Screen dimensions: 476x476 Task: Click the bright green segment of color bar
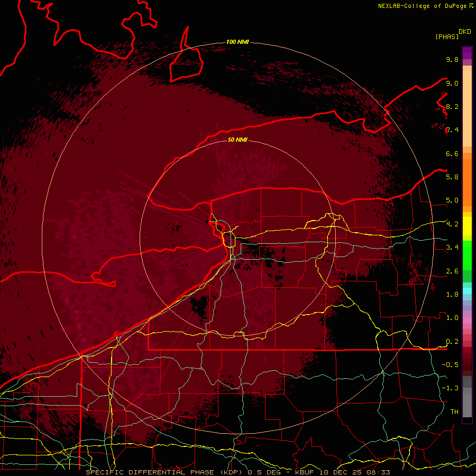[467, 255]
